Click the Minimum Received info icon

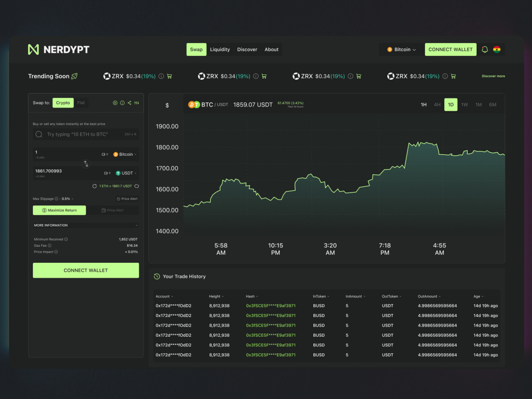[x=66, y=239]
